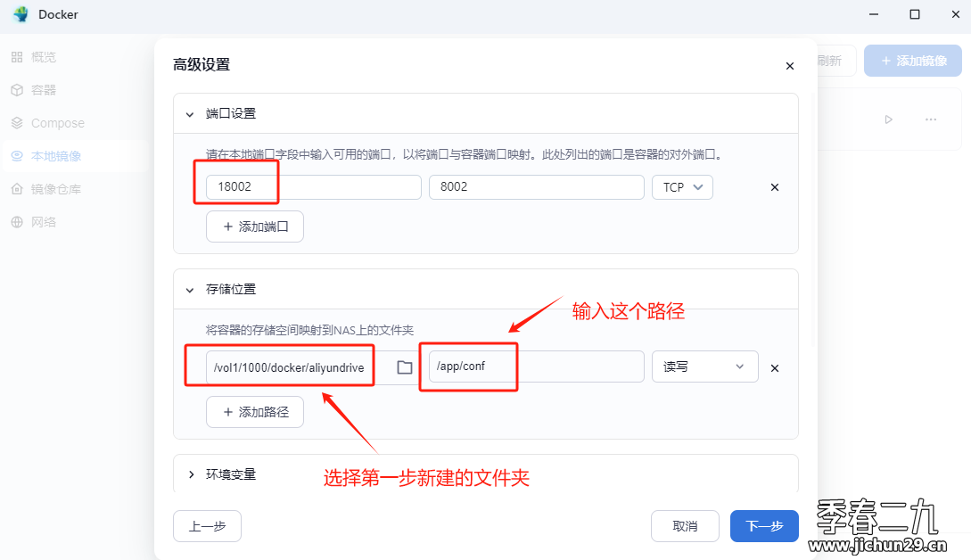Open the folder browser icon
971x560 pixels.
[x=405, y=367]
